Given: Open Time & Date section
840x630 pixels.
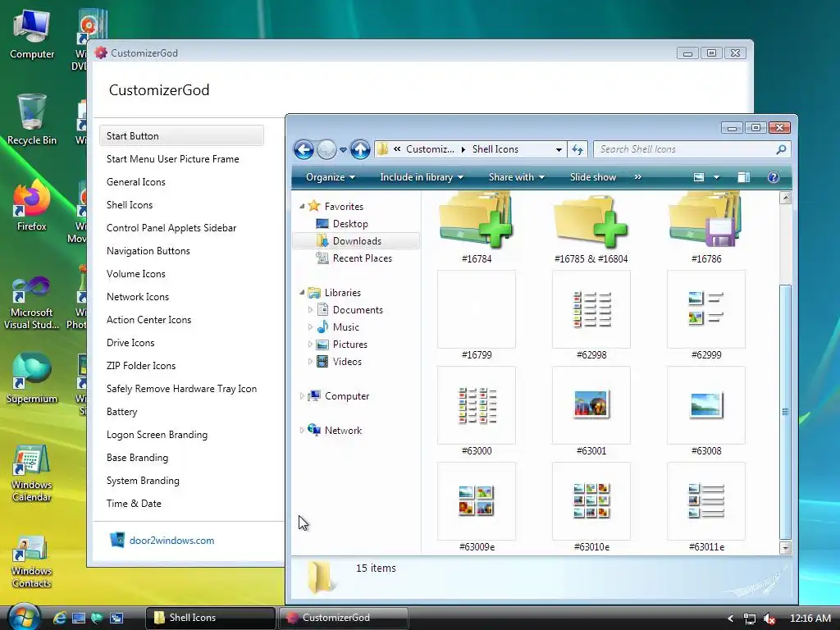Looking at the screenshot, I should coord(134,504).
